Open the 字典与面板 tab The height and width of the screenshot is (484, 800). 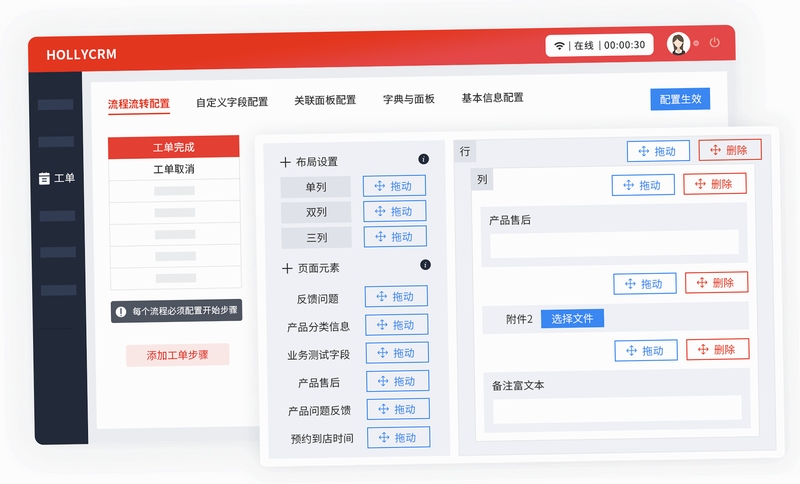[x=409, y=99]
